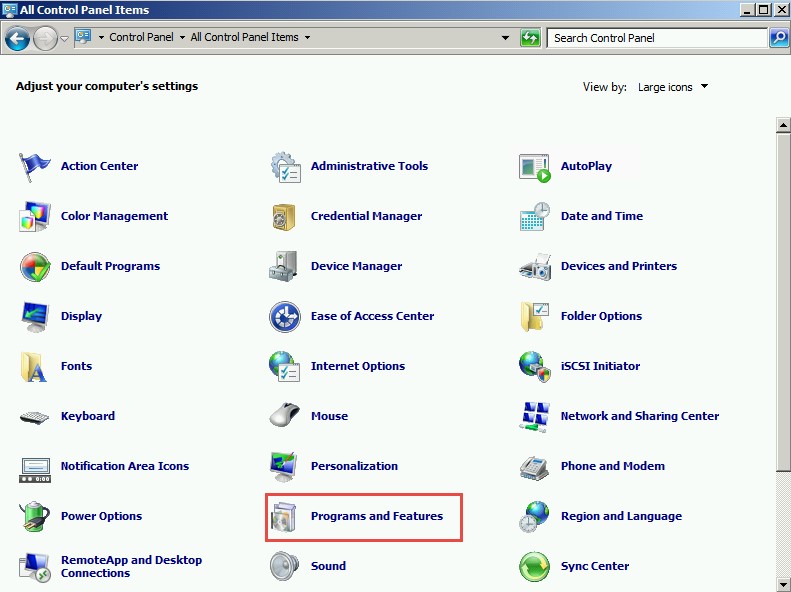Screen dimensions: 791x592
Task: Click the iSCSI Initiator icon
Action: 535,366
